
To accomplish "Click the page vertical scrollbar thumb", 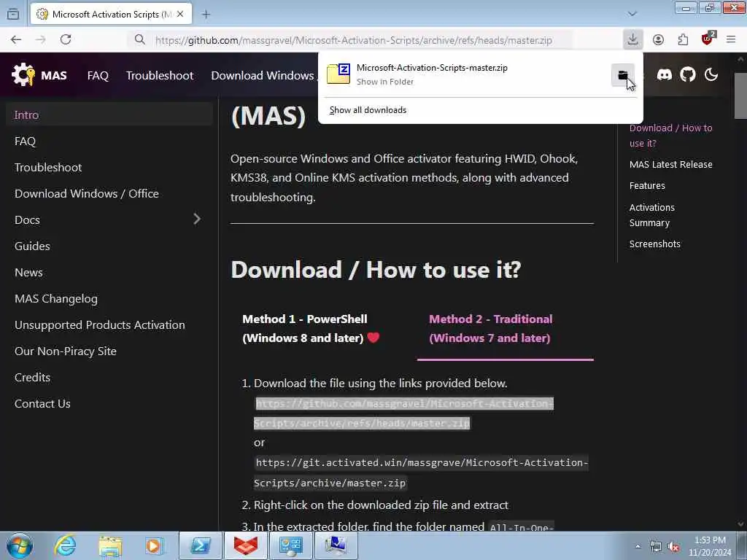I will coord(740,96).
